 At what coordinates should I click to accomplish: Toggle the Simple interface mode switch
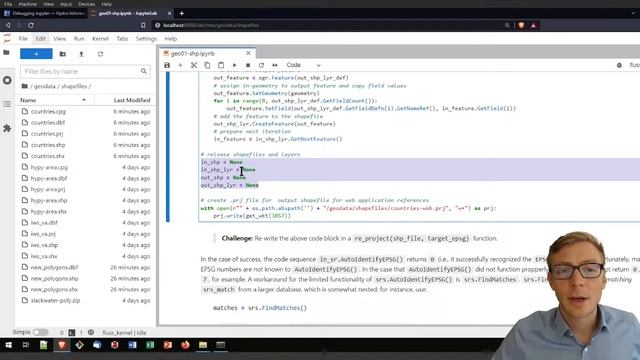[40, 332]
